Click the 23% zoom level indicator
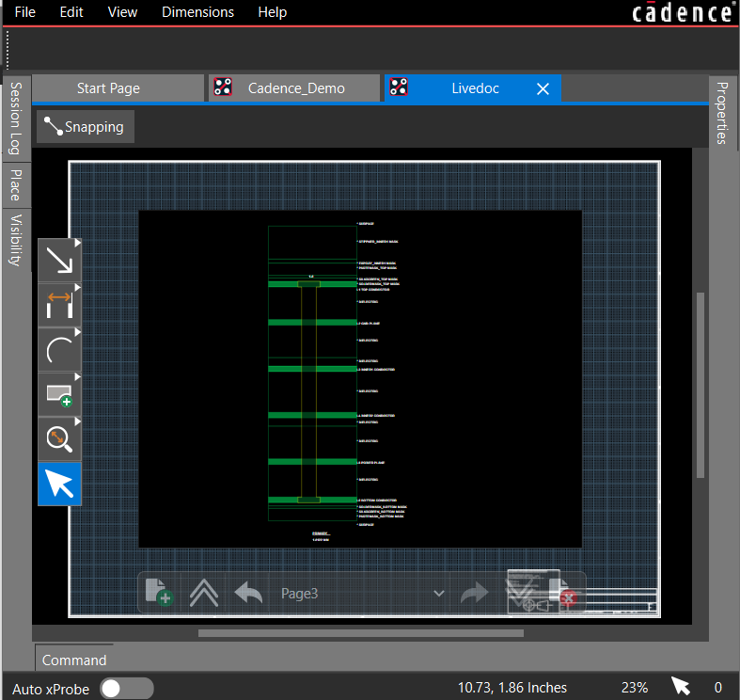This screenshot has height=700, width=740. [x=635, y=688]
